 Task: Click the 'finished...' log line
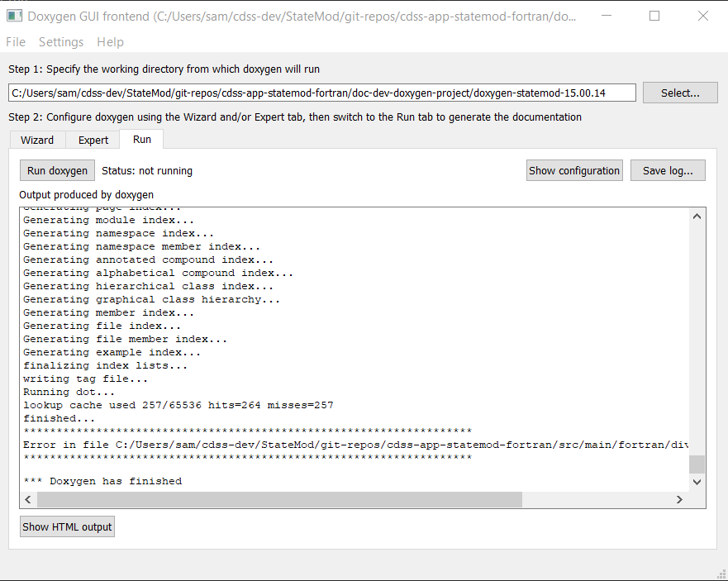[x=59, y=418]
